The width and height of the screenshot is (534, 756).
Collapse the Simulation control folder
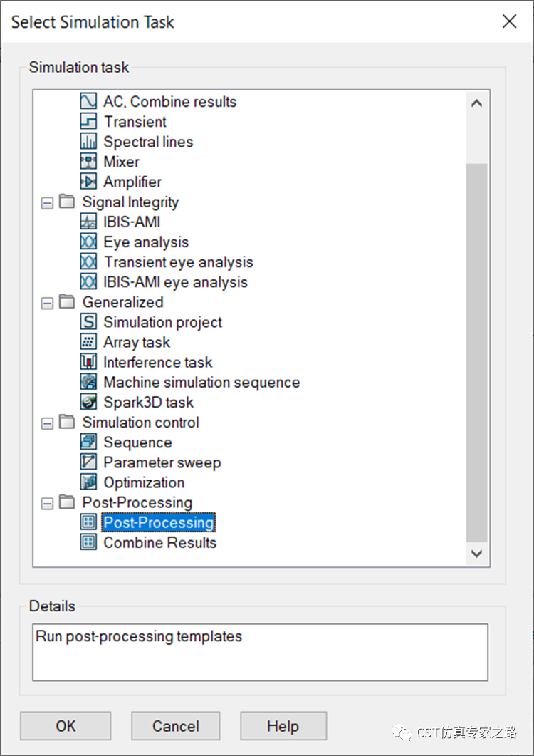[x=47, y=423]
